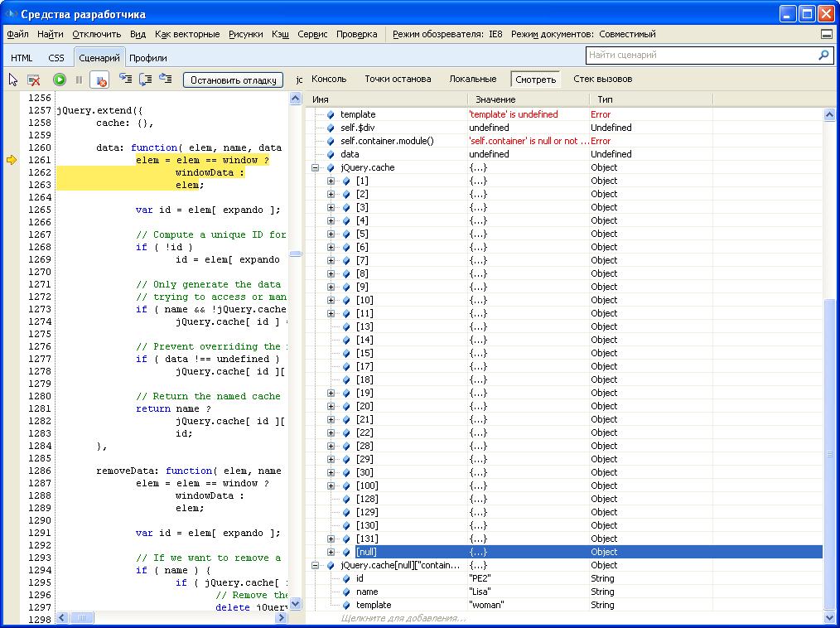Click the Остановить отладку button

[233, 80]
